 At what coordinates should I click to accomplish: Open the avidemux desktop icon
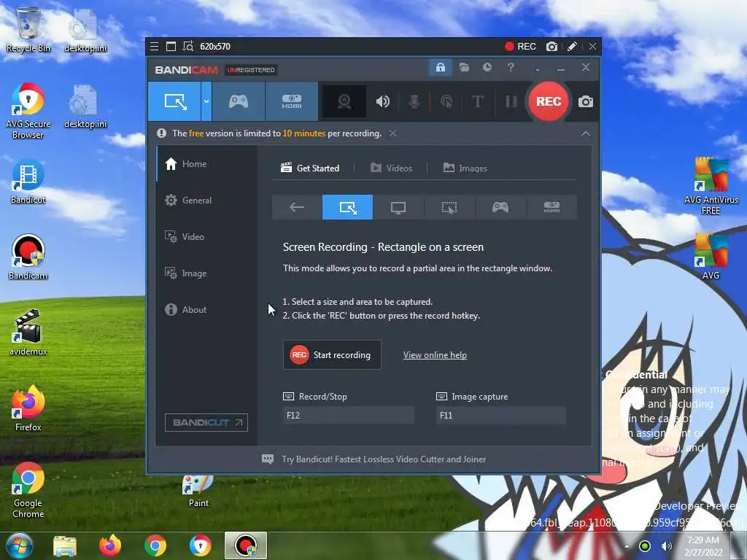click(x=28, y=332)
